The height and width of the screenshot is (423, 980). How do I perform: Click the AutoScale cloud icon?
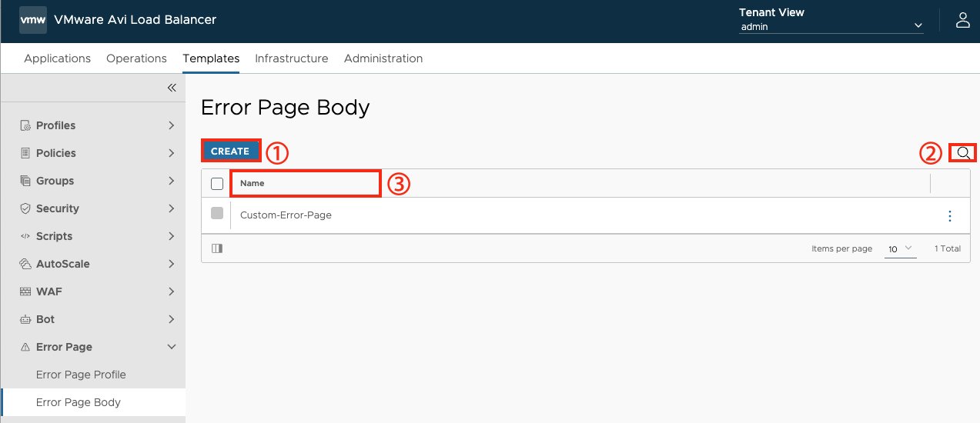(25, 264)
